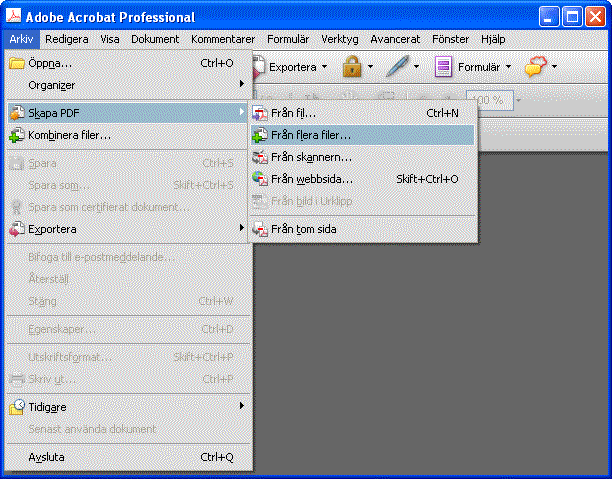Image resolution: width=612 pixels, height=479 pixels.
Task: Click the Från tom sida icon
Action: tap(260, 229)
